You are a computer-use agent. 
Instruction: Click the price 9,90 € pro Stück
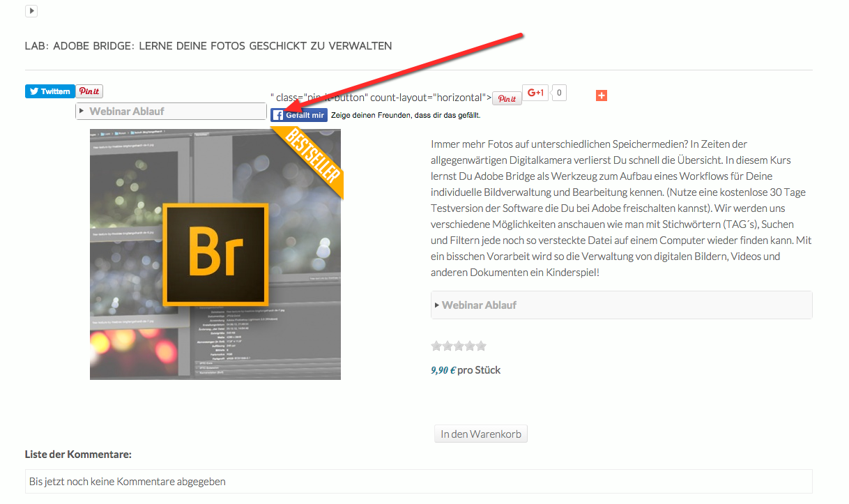tap(466, 370)
